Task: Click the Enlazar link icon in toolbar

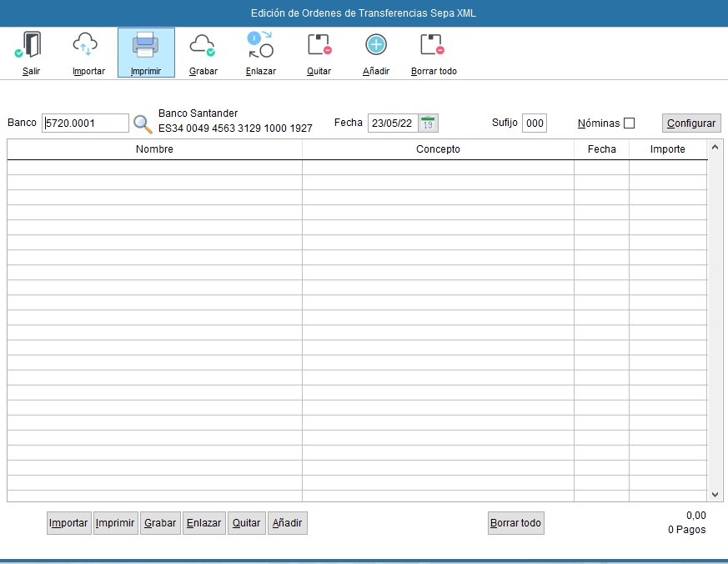Action: click(260, 46)
